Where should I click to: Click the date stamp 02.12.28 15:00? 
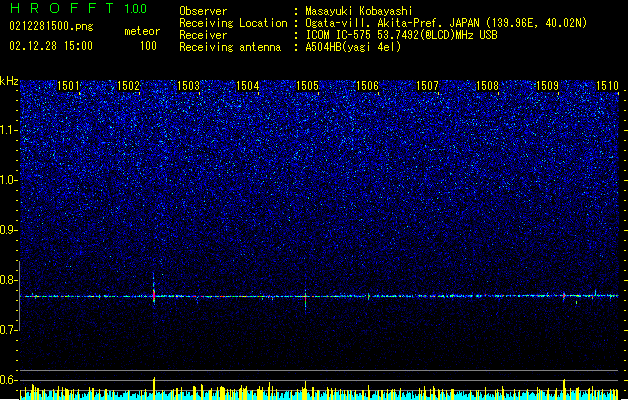[51, 46]
